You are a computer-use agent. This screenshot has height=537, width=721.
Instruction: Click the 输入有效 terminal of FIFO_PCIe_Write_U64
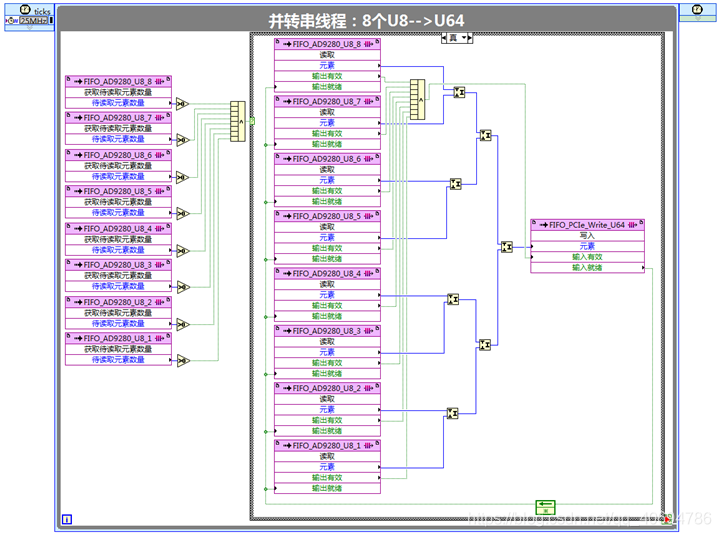pyautogui.click(x=587, y=257)
